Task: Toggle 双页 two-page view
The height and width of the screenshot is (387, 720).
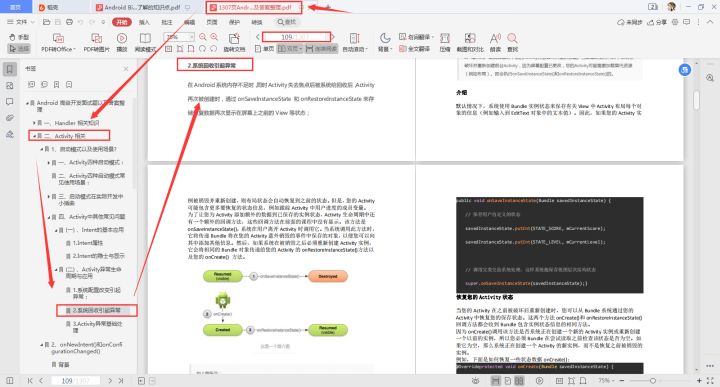Action: (x=290, y=49)
